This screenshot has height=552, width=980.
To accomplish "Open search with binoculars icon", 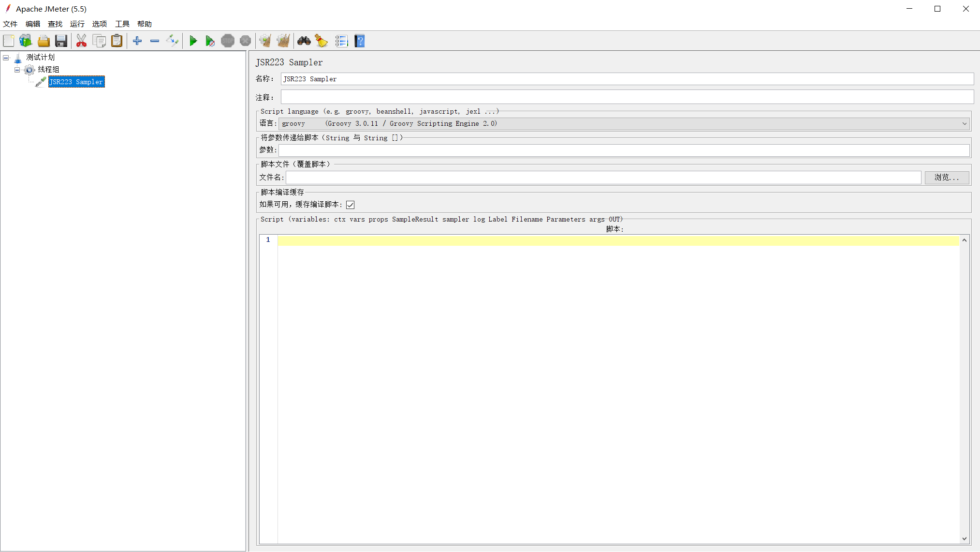I will (x=304, y=41).
